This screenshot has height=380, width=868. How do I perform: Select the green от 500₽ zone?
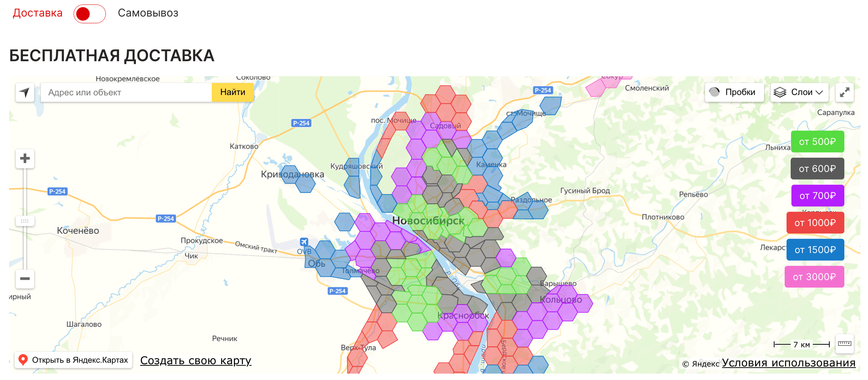pyautogui.click(x=817, y=142)
